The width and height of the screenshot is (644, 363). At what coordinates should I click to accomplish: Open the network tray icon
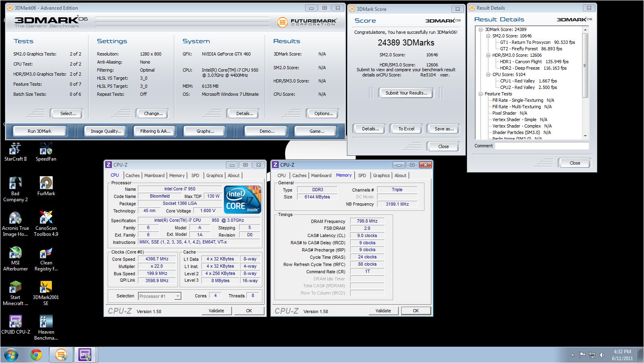(592, 355)
